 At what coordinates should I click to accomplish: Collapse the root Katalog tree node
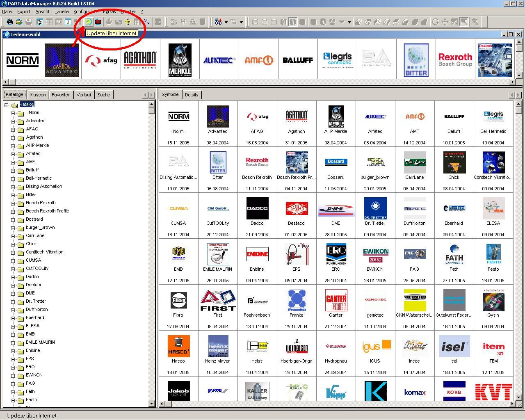click(x=7, y=105)
